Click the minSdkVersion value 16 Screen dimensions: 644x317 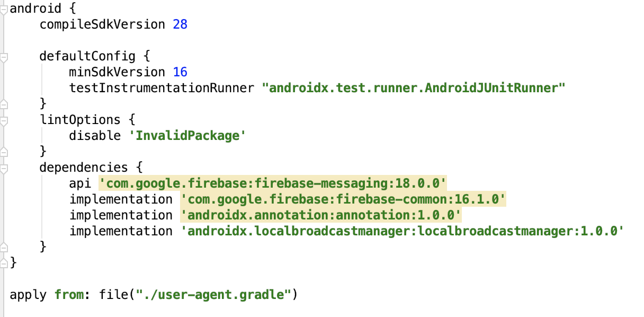tap(180, 72)
